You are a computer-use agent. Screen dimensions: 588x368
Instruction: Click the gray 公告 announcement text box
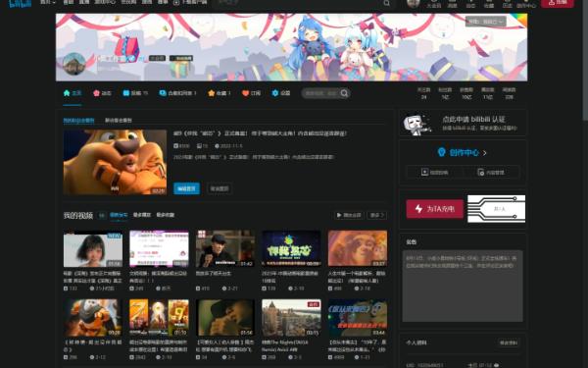(463, 286)
